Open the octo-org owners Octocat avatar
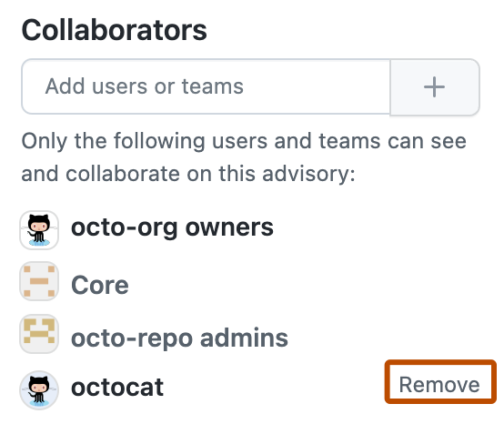 pos(39,230)
